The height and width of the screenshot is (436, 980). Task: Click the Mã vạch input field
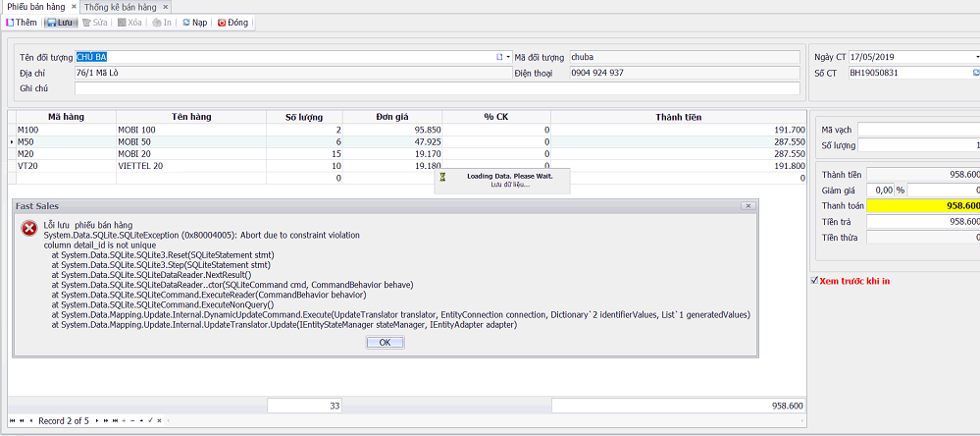[x=919, y=130]
